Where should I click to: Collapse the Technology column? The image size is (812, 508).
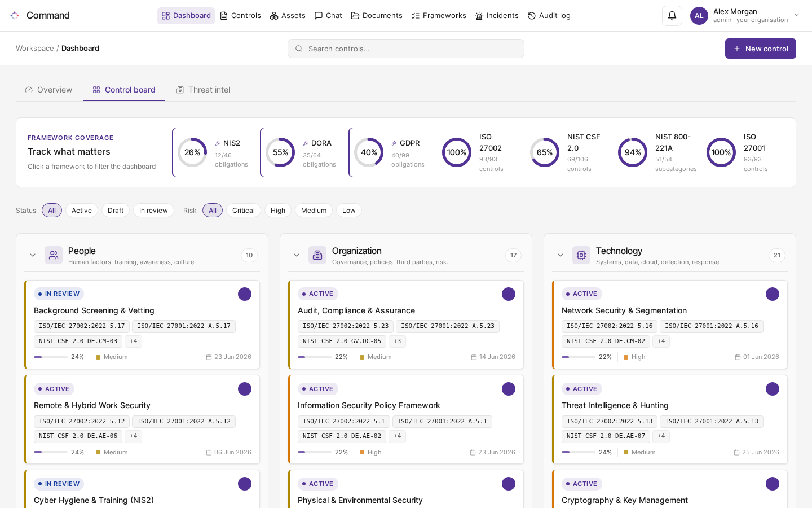[561, 255]
